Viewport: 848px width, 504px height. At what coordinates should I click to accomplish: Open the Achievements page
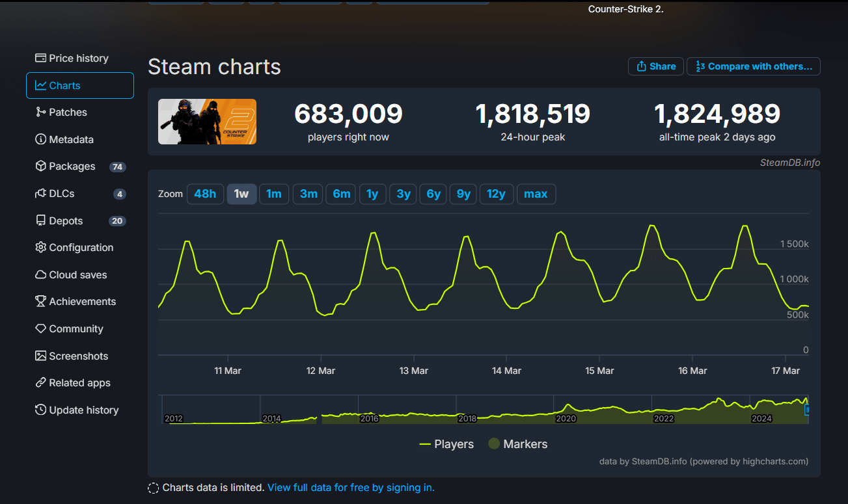point(79,301)
